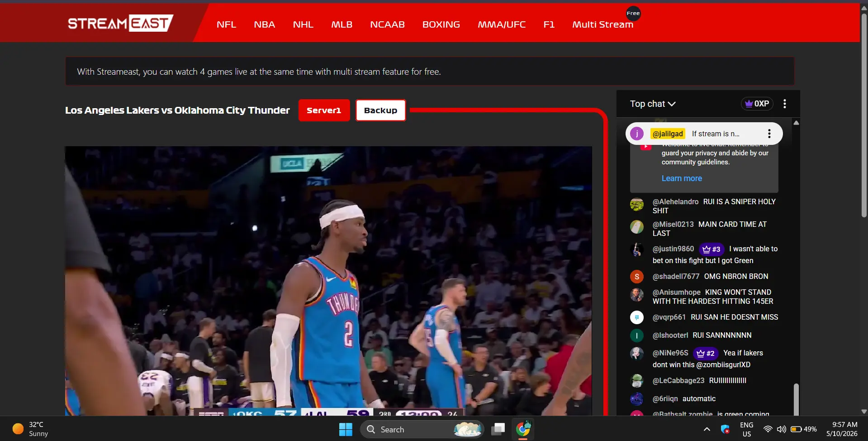868x441 pixels.
Task: Open Google Chrome from taskbar
Action: coord(523,429)
